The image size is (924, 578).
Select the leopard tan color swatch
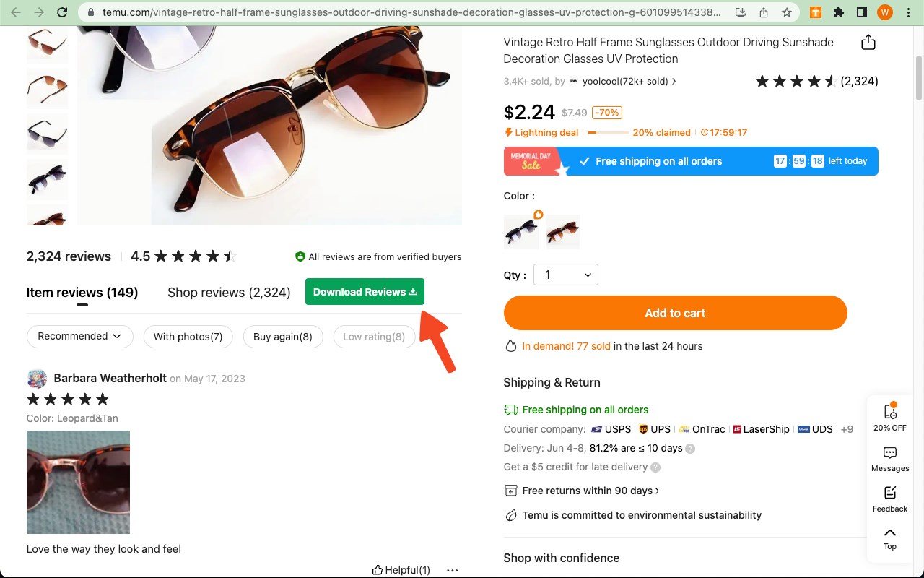pyautogui.click(x=562, y=233)
